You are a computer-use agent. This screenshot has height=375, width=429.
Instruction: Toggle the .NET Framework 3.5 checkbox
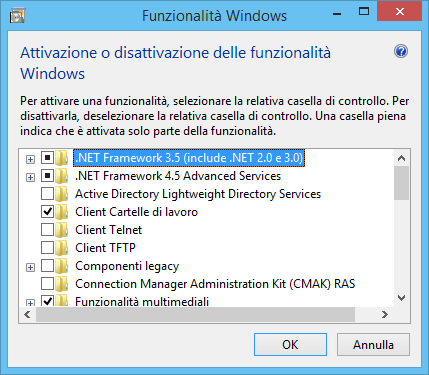click(x=47, y=158)
